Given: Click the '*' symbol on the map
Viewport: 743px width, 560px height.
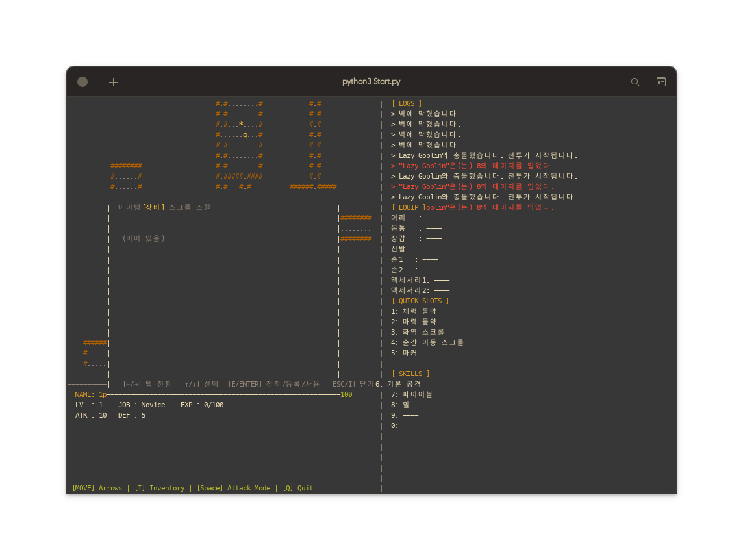Looking at the screenshot, I should pos(241,124).
